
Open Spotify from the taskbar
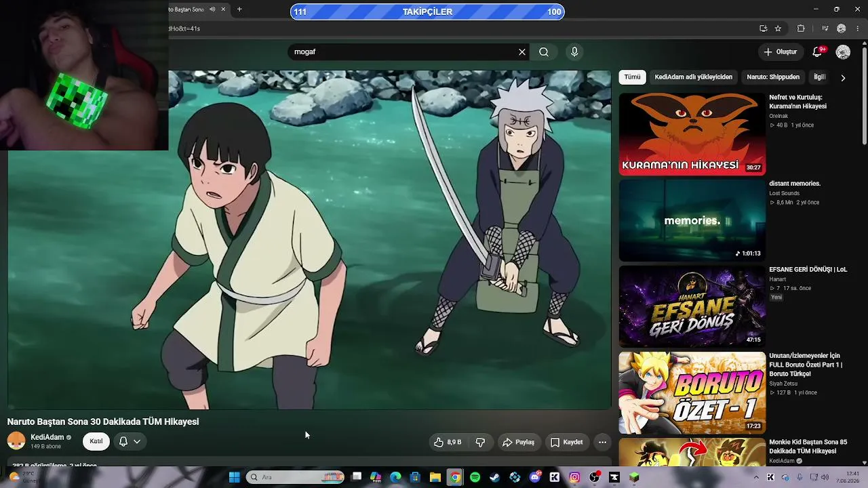475,477
